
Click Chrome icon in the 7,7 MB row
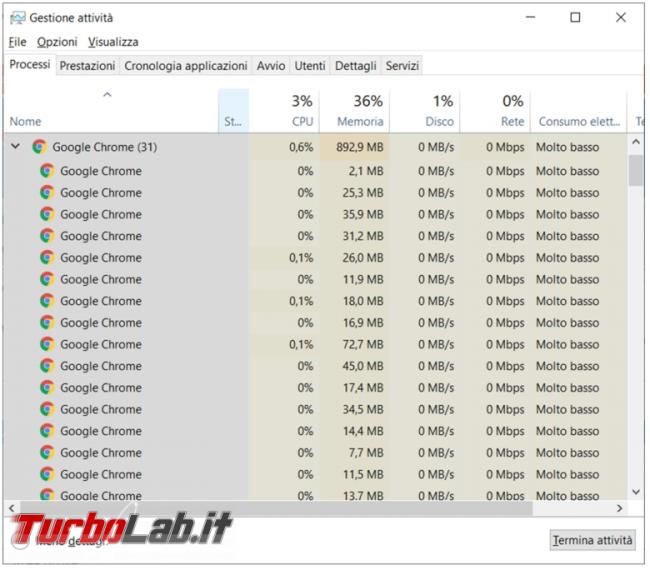click(47, 452)
